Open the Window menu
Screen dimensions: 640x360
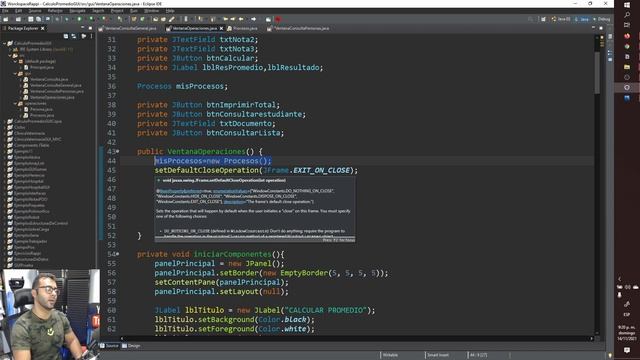tap(151, 11)
